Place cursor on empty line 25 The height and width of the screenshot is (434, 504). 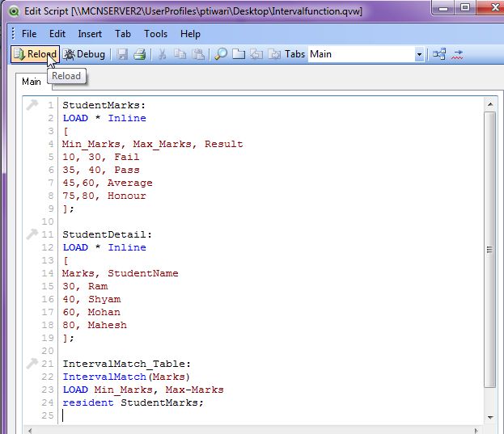(270, 415)
